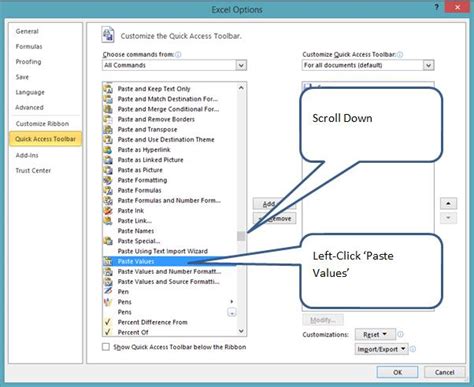The image size is (474, 387).
Task: Click the Paste and Merge Conditional Formatting icon
Action: pos(108,109)
